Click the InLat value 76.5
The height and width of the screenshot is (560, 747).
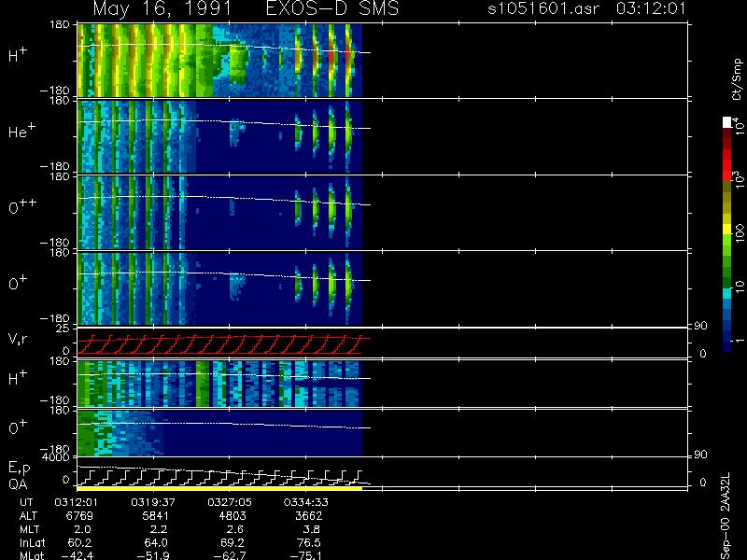pyautogui.click(x=309, y=542)
